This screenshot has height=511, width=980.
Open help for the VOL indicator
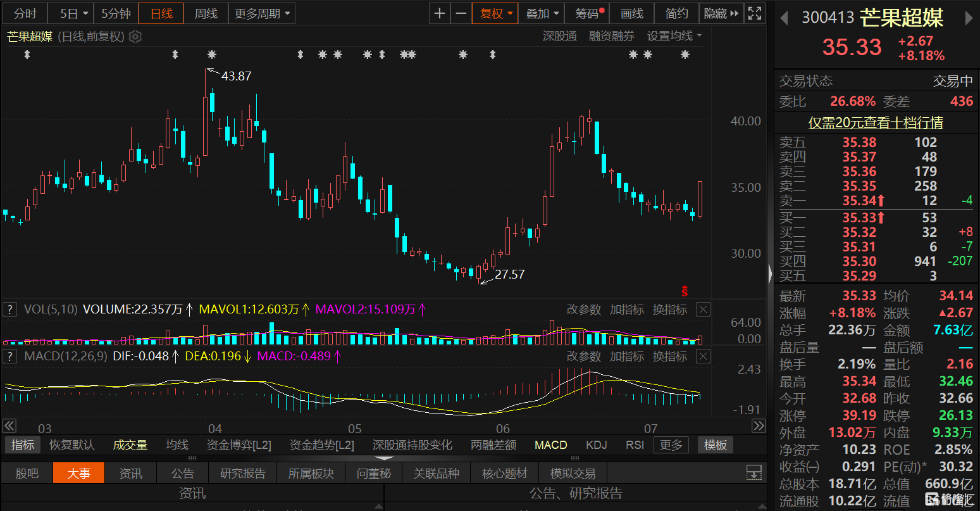[9, 310]
